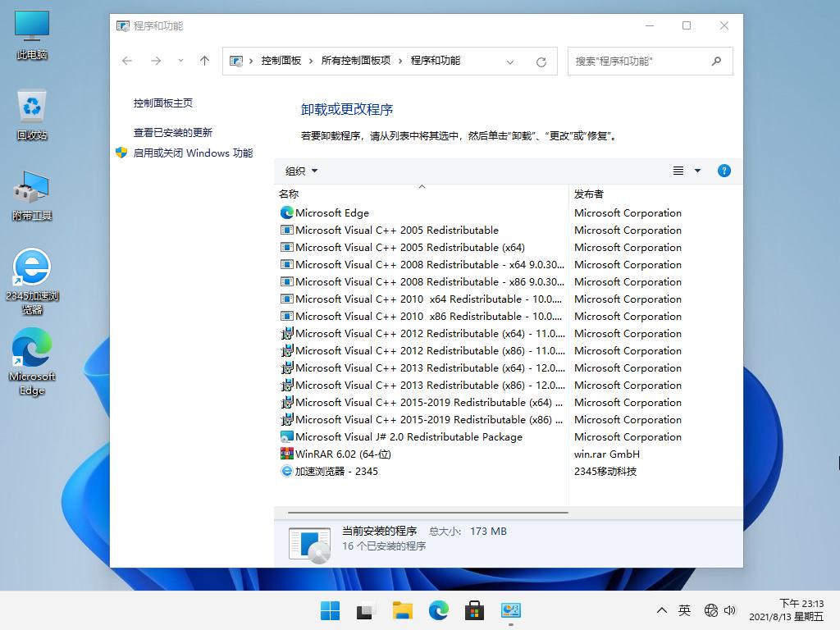
Task: Open the volume speaker tray icon
Action: [x=729, y=610]
